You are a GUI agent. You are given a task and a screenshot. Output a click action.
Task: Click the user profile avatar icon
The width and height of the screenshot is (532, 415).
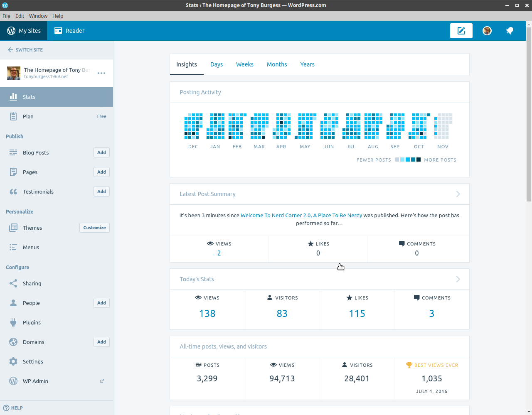487,31
